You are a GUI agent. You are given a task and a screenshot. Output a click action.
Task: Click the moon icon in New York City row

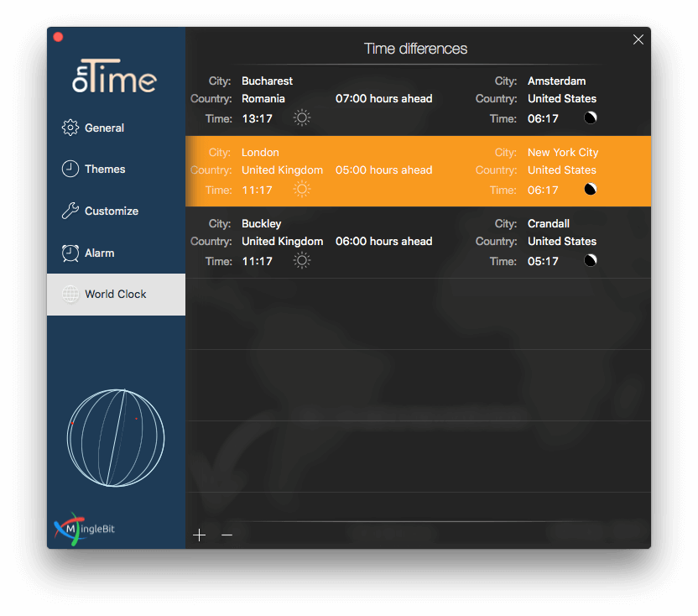coord(591,190)
